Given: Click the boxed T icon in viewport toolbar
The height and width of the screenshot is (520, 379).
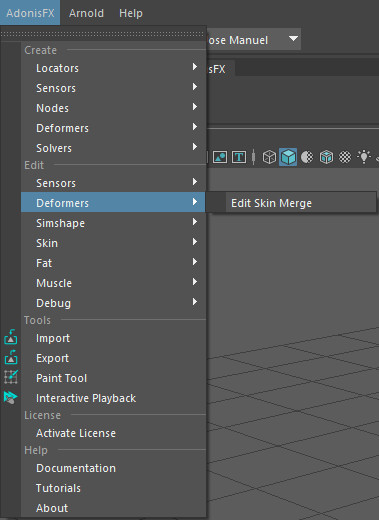Looking at the screenshot, I should pos(239,157).
